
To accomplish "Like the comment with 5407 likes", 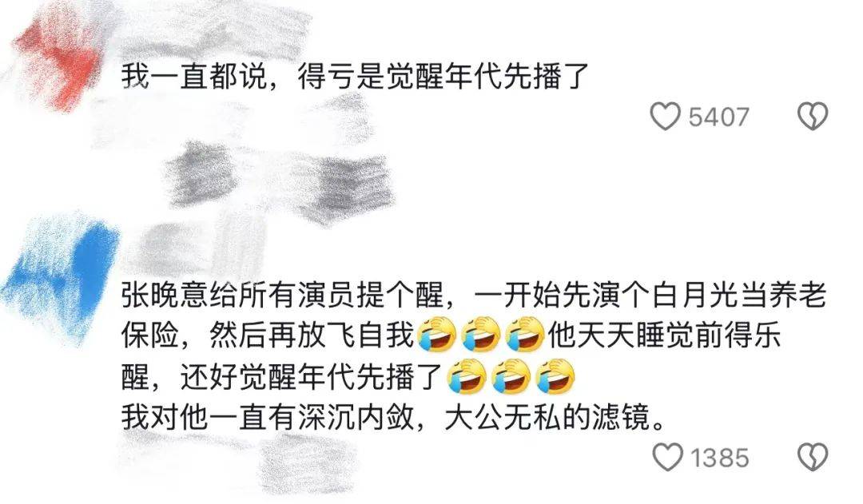I will click(x=665, y=116).
